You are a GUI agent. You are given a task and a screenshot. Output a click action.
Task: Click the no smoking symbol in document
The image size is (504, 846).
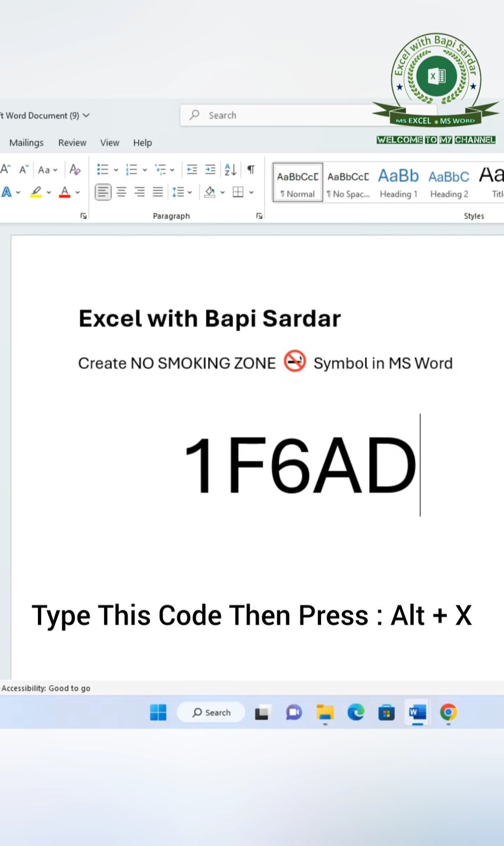pos(294,361)
